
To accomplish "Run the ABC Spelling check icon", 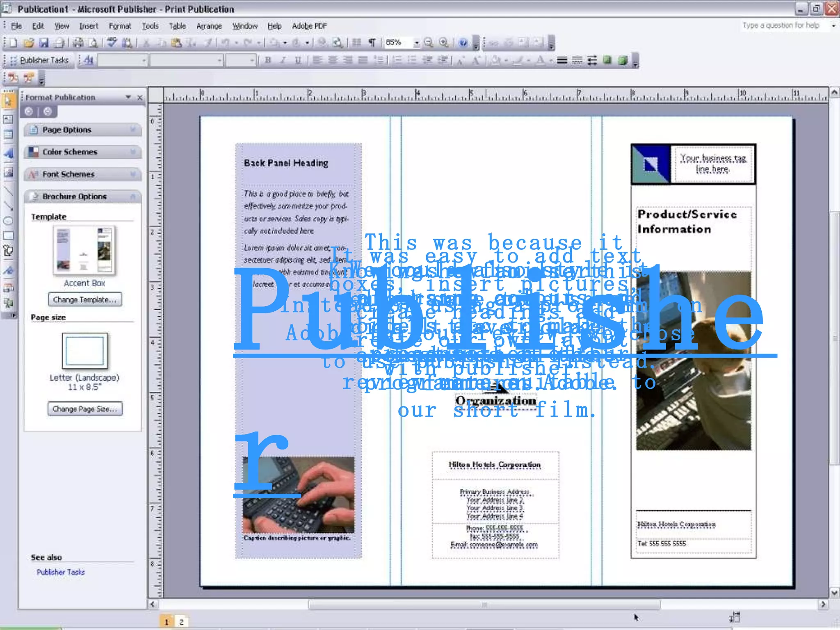I will pyautogui.click(x=112, y=43).
